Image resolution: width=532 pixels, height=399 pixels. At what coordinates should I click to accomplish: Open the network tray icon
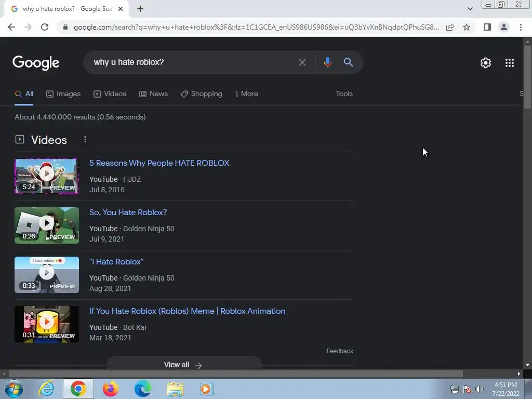(454, 389)
